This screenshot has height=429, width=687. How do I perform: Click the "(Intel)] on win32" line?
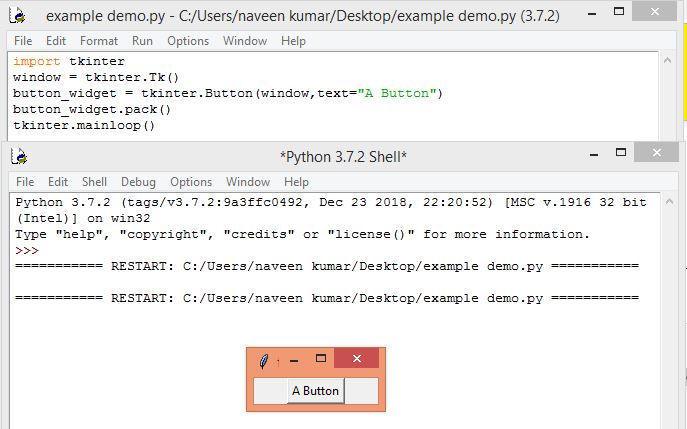(83, 218)
